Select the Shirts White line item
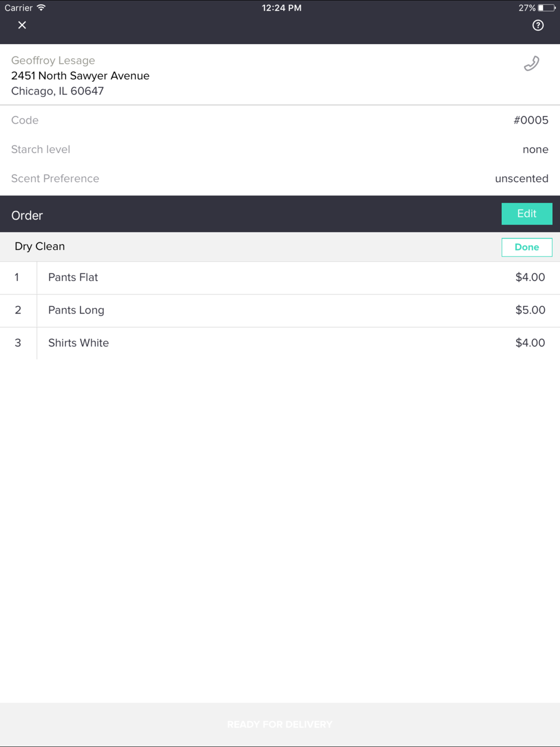This screenshot has width=560, height=747. [280, 343]
